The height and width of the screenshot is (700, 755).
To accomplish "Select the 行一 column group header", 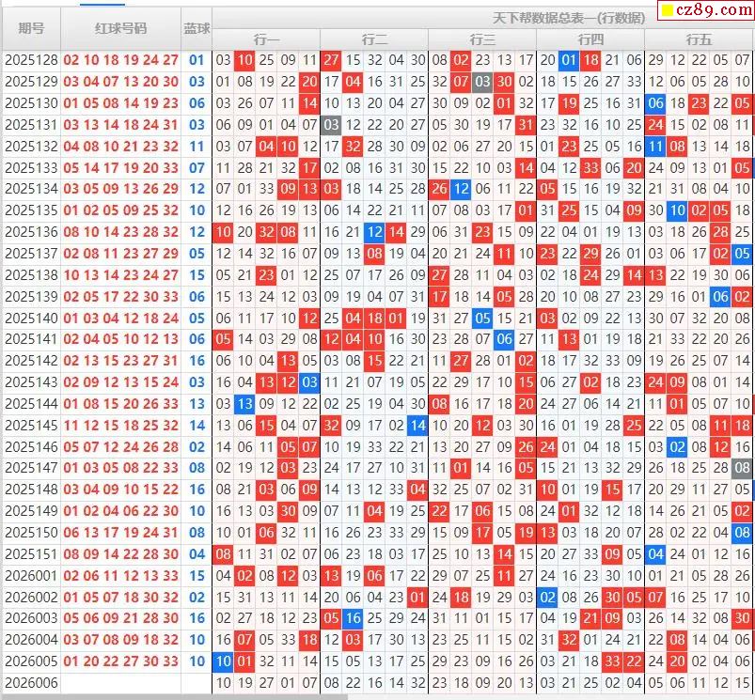I will (x=266, y=39).
